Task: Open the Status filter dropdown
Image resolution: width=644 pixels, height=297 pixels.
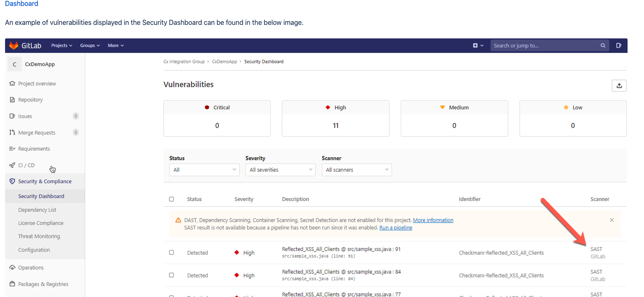Action: point(205,170)
